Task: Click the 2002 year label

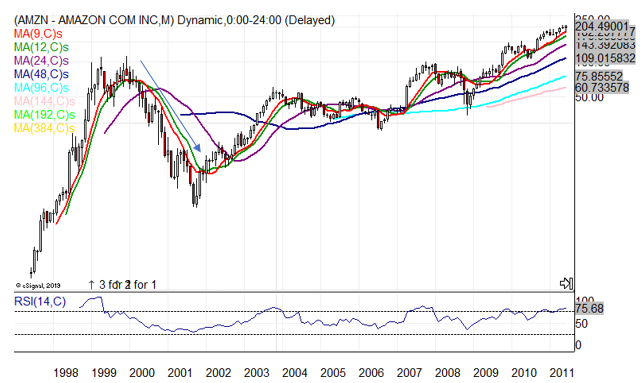Action: pos(218,372)
